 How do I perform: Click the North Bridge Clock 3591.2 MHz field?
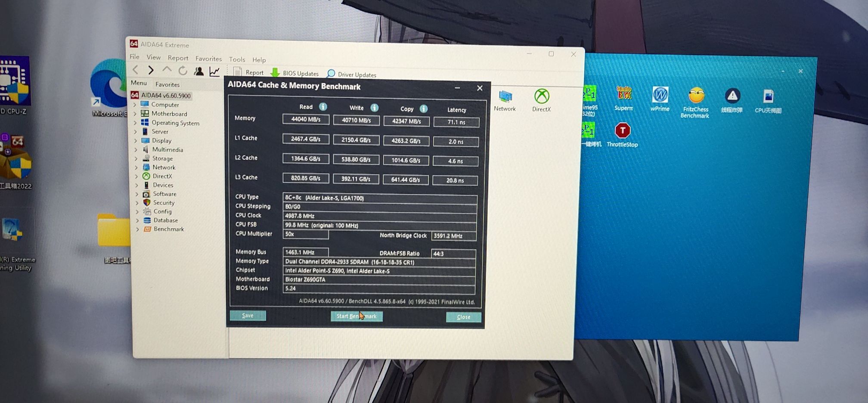tap(454, 236)
